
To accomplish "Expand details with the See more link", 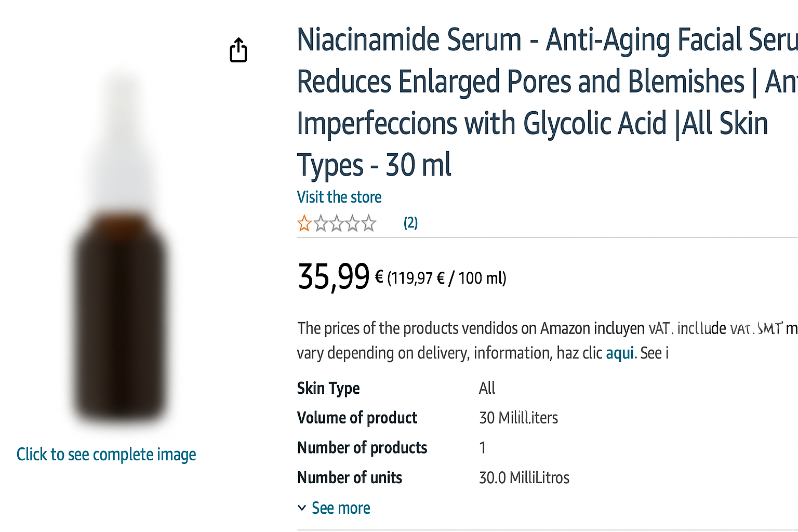I will 341,508.
